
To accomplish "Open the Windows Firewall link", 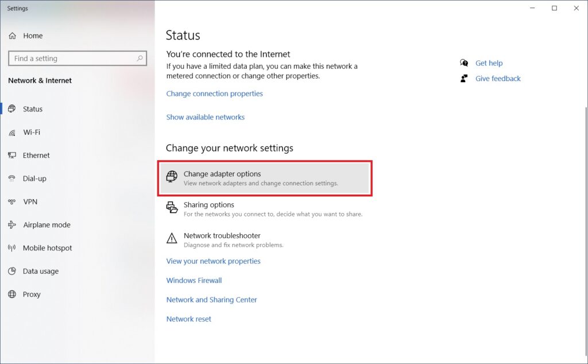I will coord(194,280).
